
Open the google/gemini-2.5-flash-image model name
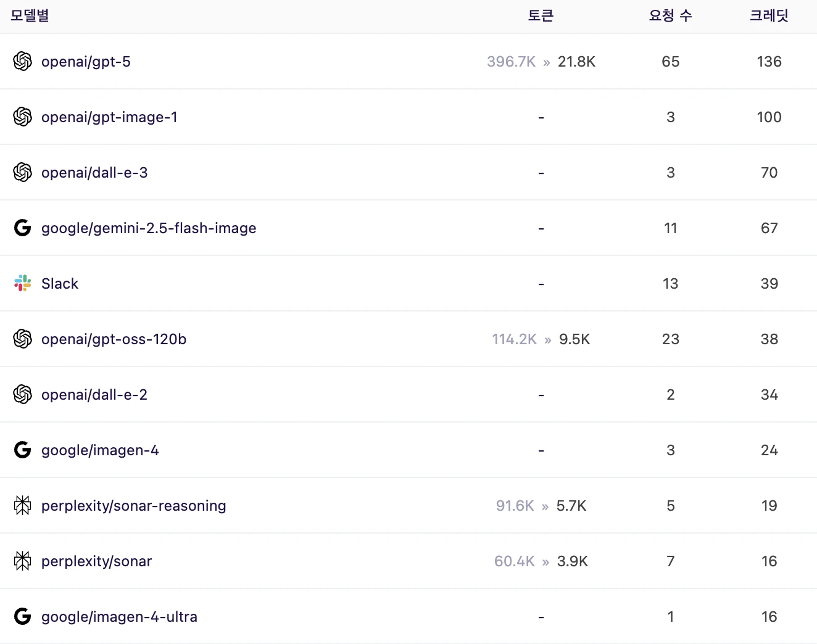click(x=149, y=228)
